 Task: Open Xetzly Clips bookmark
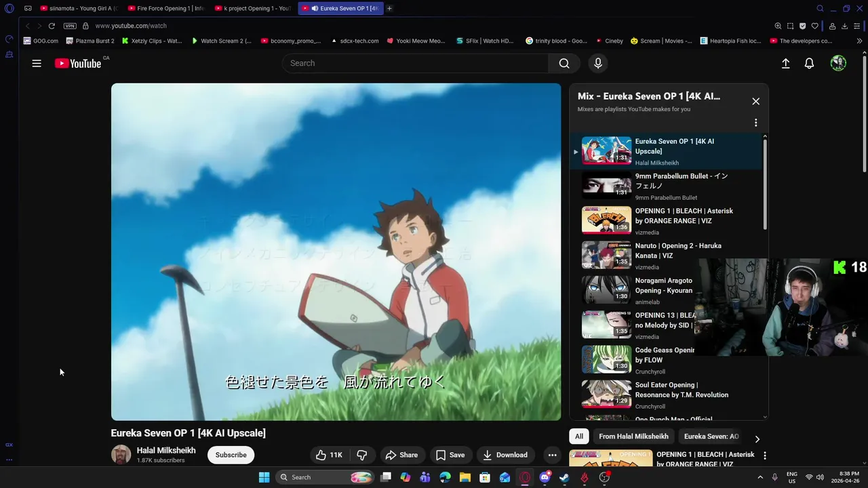click(x=153, y=41)
